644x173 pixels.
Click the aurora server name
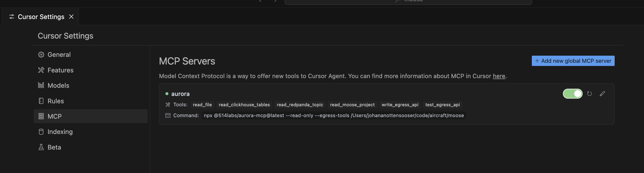tap(180, 94)
